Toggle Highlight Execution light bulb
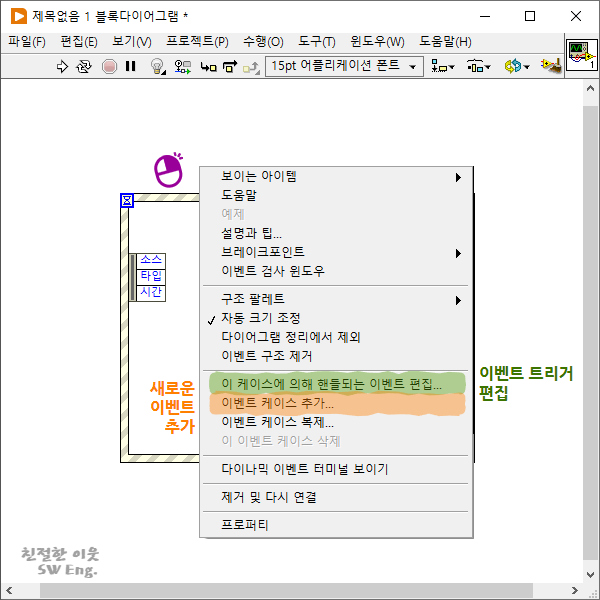 157,67
